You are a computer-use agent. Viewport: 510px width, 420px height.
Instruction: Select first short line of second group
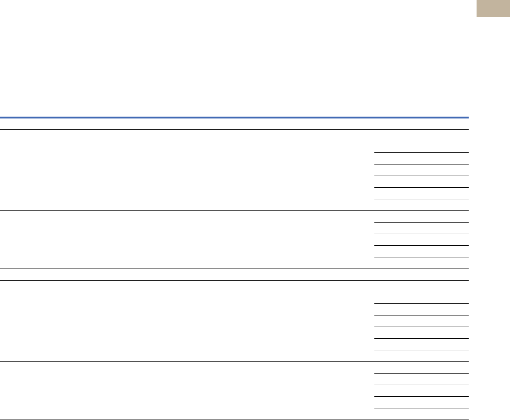pos(422,223)
